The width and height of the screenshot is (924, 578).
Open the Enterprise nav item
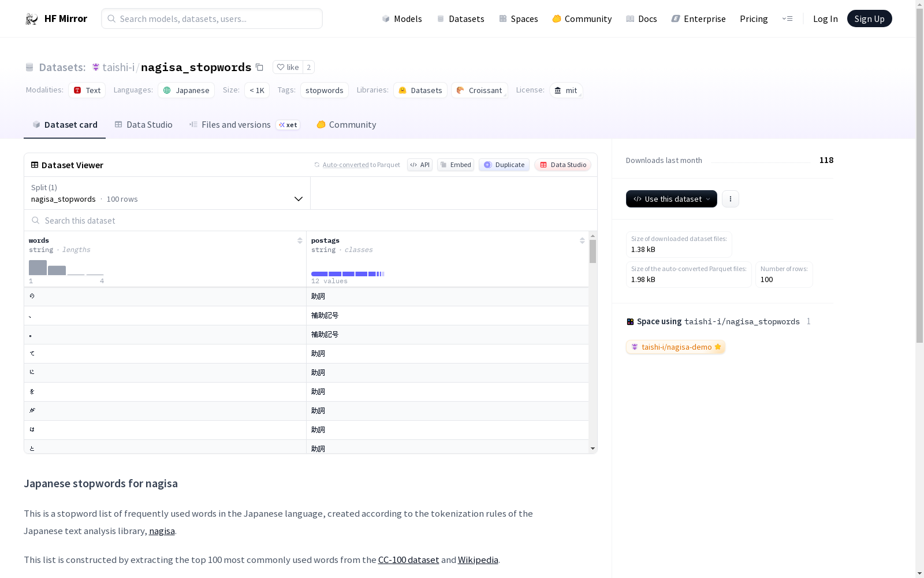pyautogui.click(x=698, y=18)
